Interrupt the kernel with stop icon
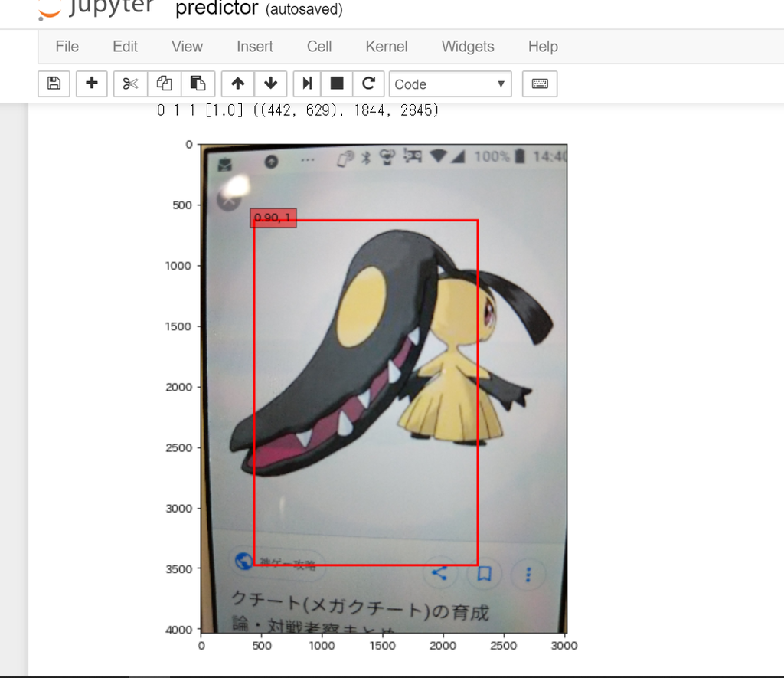 tap(337, 84)
